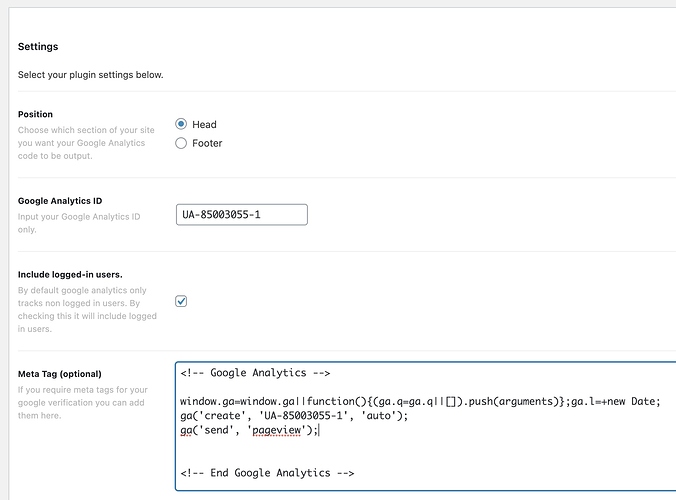Uncheck the Include logged-in users checkbox
The image size is (676, 500).
(x=181, y=301)
